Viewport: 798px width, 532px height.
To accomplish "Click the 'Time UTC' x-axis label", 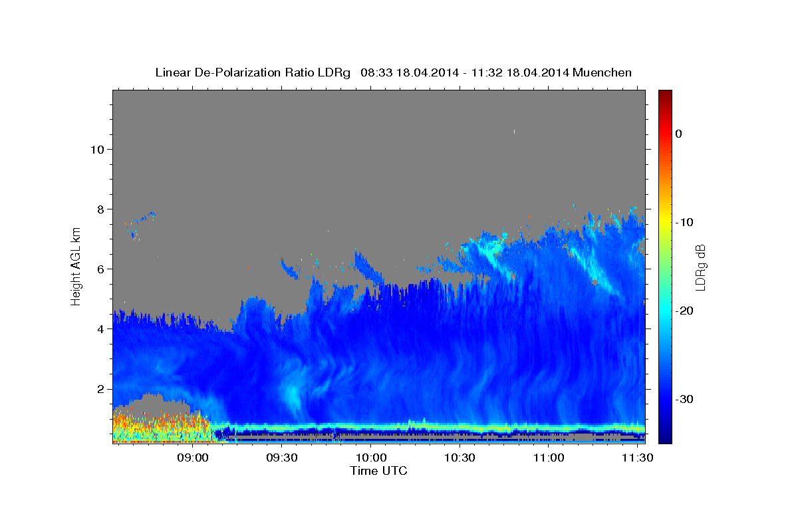I will (378, 471).
